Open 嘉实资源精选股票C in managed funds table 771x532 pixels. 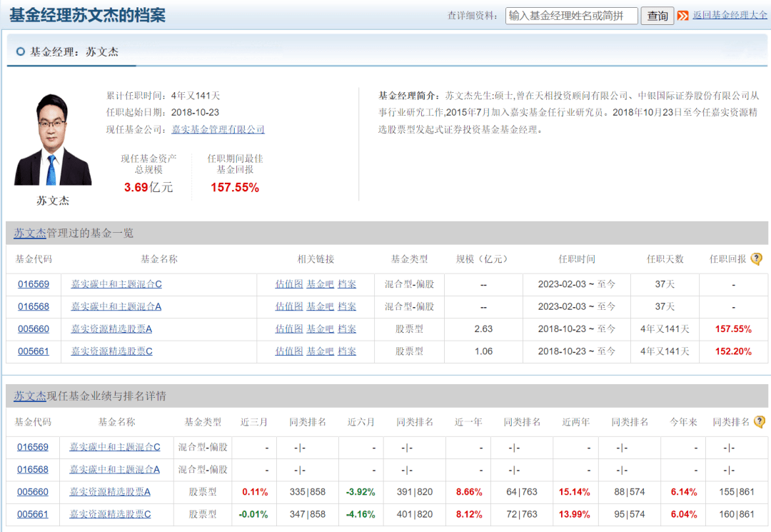[x=111, y=351]
